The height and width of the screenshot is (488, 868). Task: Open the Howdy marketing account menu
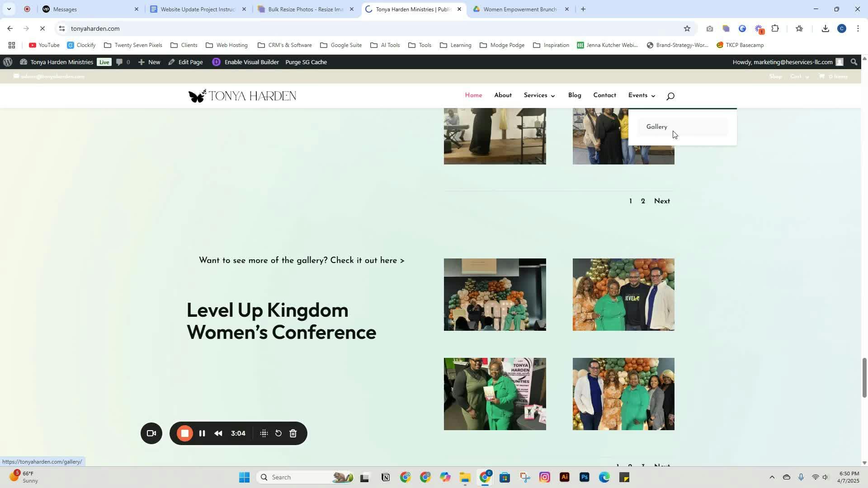[x=788, y=62]
